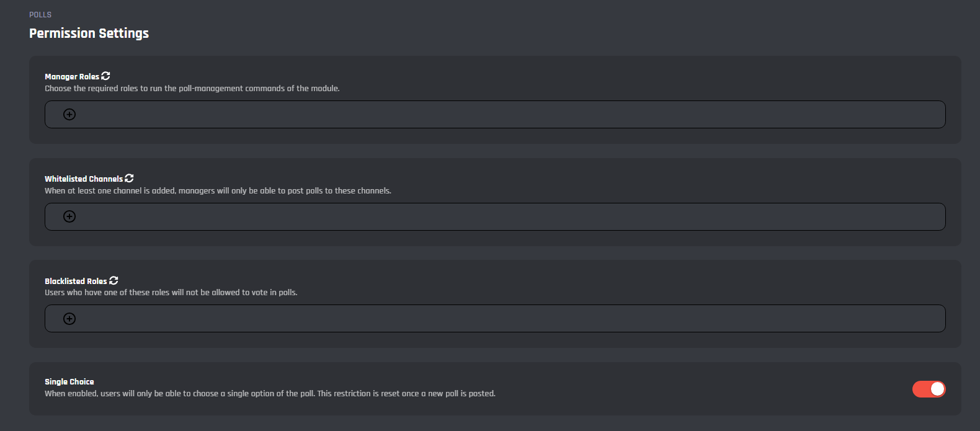The height and width of the screenshot is (431, 980).
Task: Disable the Single Choice toggle
Action: point(929,389)
